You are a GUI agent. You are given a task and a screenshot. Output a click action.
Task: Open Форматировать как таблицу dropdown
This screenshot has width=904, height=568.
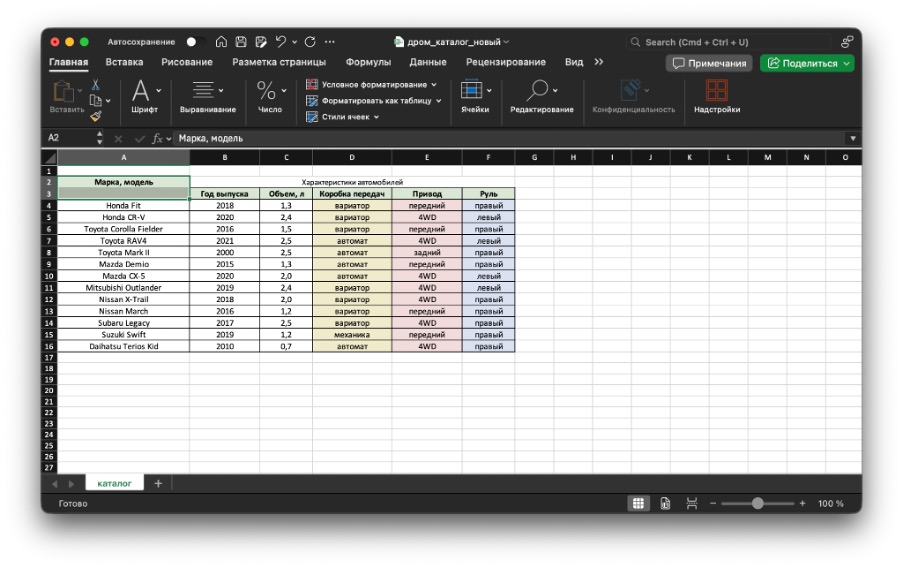[374, 100]
